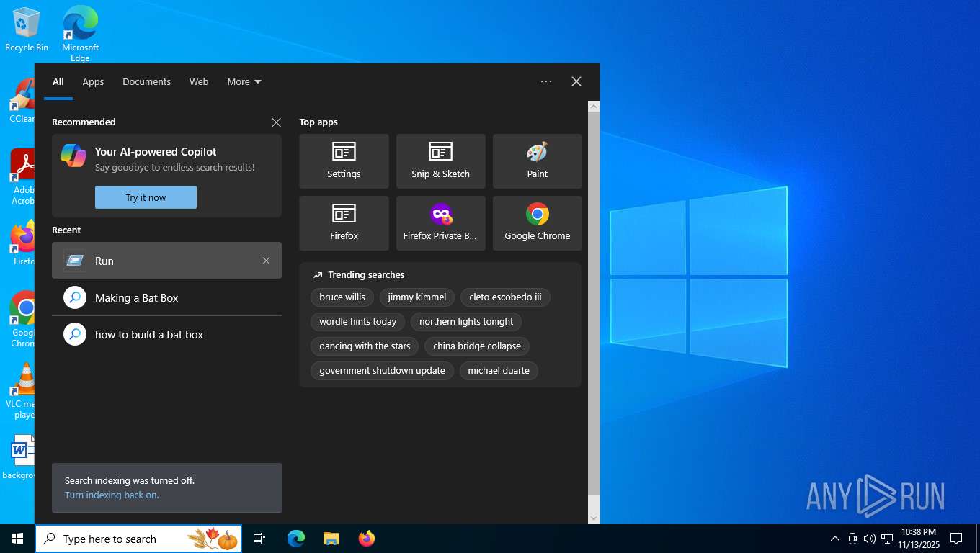Open Google Chrome tile in Top apps
Image resolution: width=980 pixels, height=553 pixels.
click(x=537, y=223)
